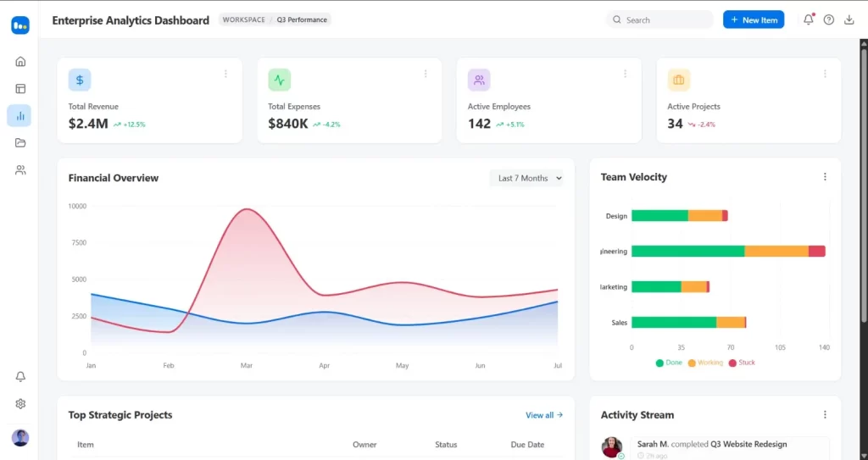Open the layout panel icon in sidebar
The width and height of the screenshot is (868, 460).
tap(20, 88)
